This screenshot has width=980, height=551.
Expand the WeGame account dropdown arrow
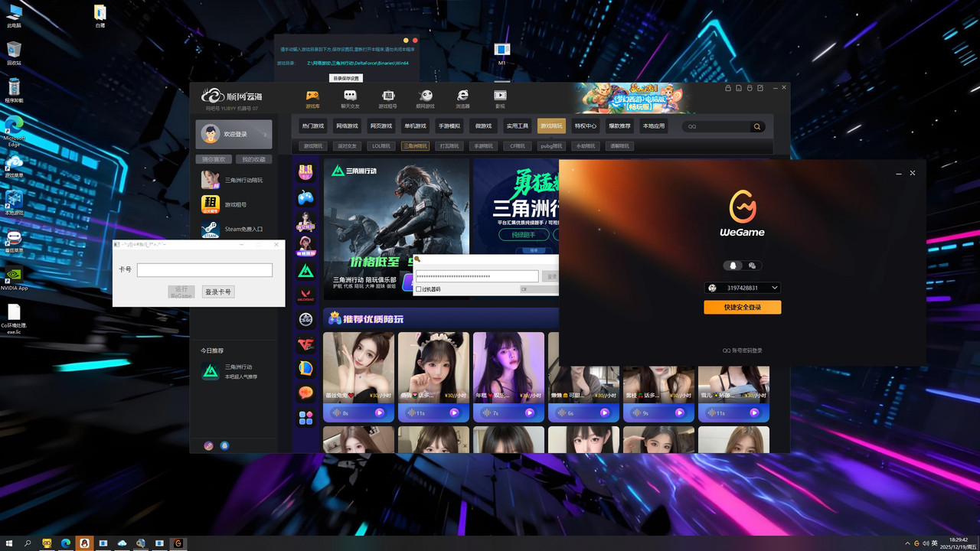[775, 288]
